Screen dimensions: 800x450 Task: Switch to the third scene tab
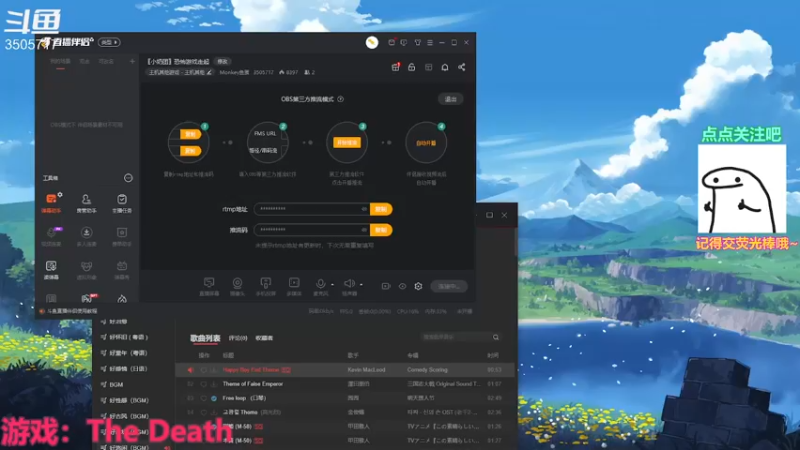(x=106, y=62)
